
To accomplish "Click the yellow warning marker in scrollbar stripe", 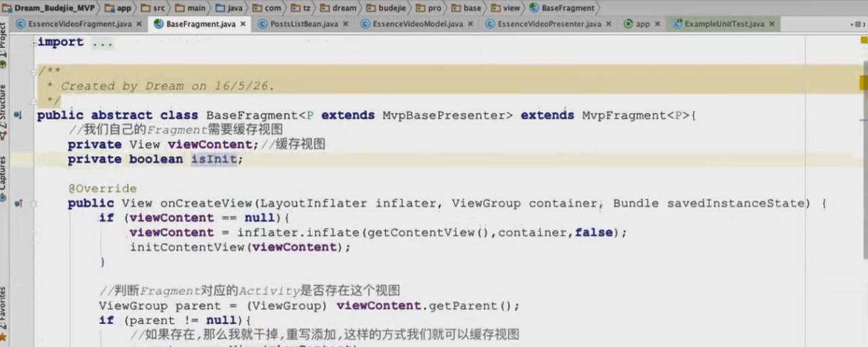I will [864, 82].
